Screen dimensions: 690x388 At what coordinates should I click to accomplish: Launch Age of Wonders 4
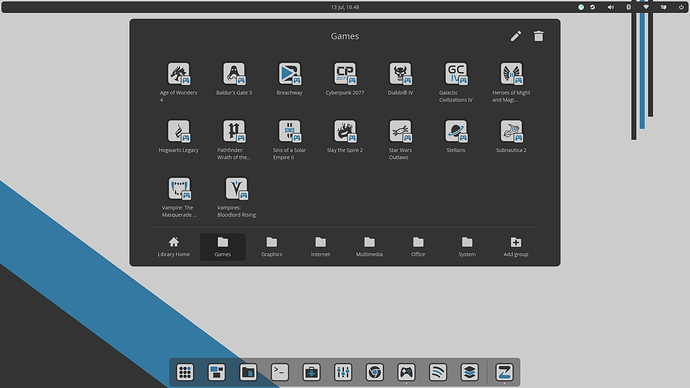click(179, 73)
